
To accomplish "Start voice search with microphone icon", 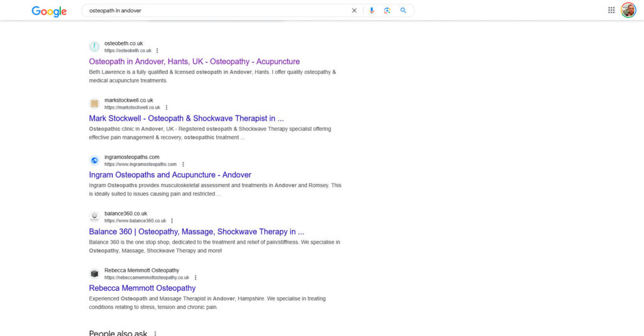I will click(x=371, y=11).
